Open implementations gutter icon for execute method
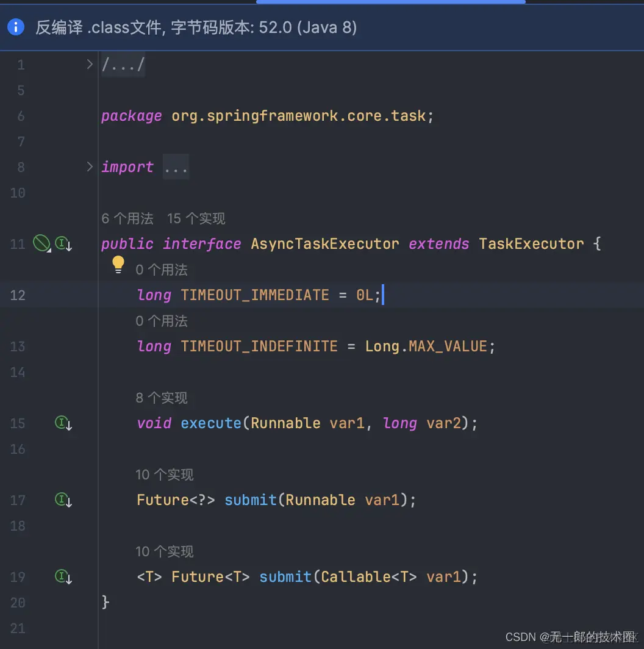The image size is (644, 649). point(63,423)
